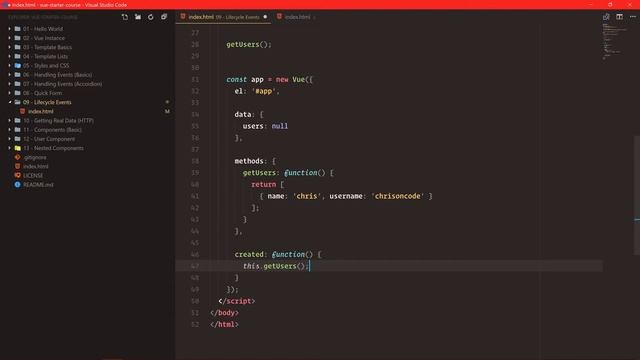Select the 12 - User Component folder row

coord(88,139)
